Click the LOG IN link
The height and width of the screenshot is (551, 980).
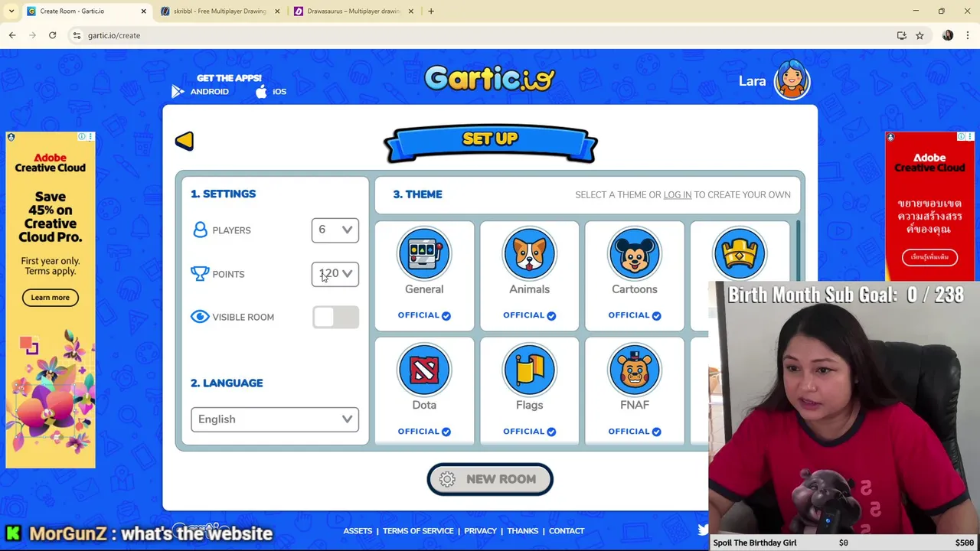678,194
